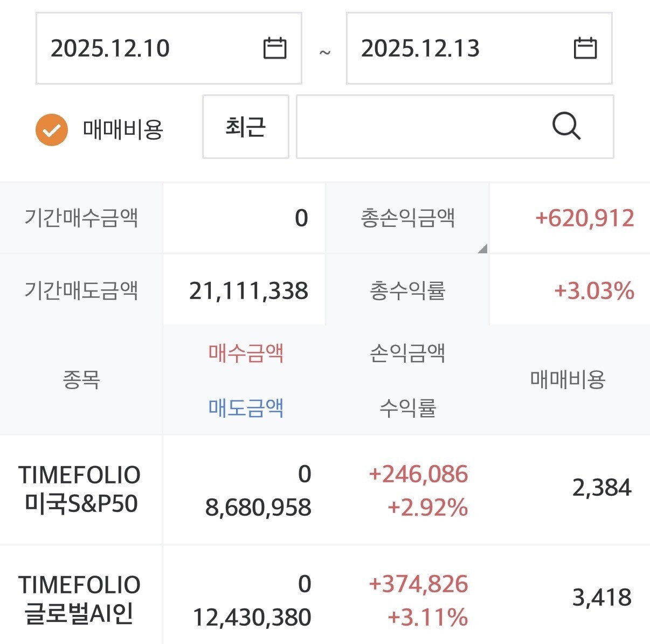Open the TIMEFOLIO 글로벌AI인 row
The height and width of the screenshot is (644, 650).
click(325, 595)
